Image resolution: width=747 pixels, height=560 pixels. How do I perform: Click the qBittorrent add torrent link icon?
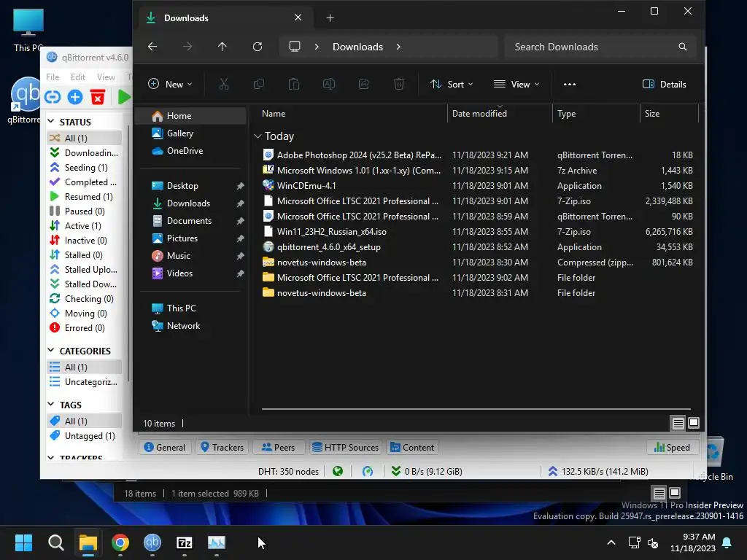[x=53, y=97]
